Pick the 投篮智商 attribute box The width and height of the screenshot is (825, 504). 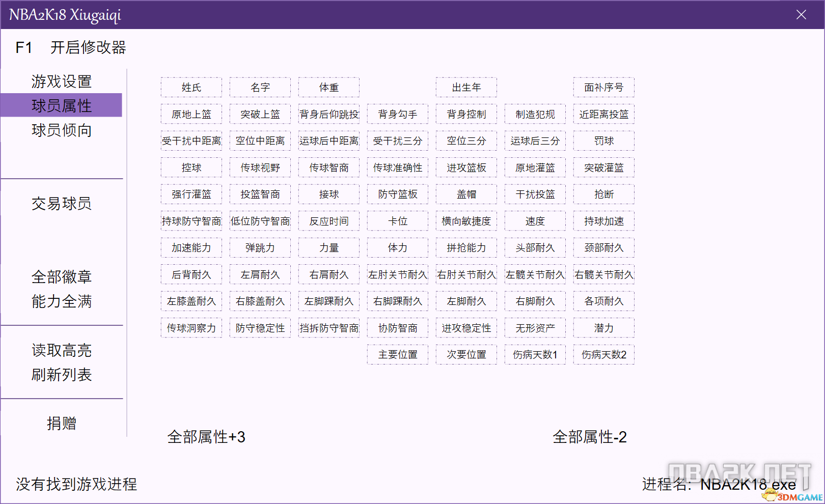[260, 194]
